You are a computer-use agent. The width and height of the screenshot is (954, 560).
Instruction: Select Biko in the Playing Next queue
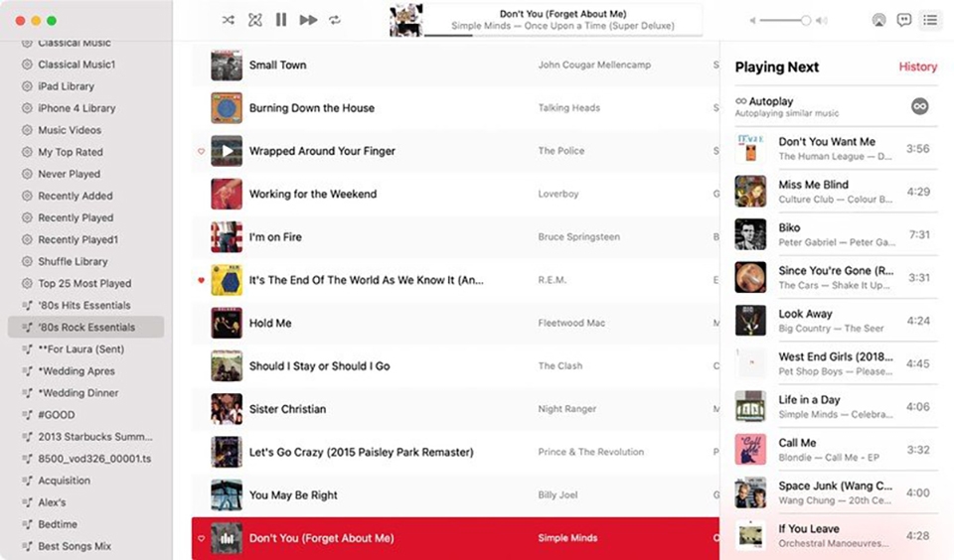(x=836, y=234)
